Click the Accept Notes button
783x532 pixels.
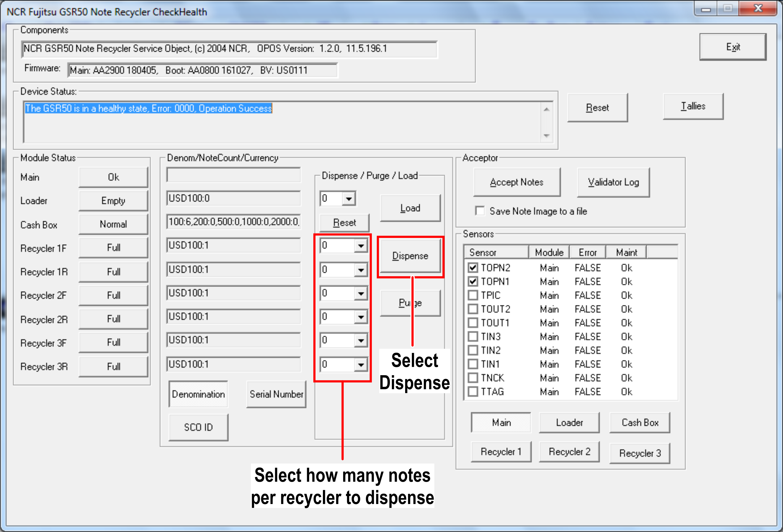pos(517,182)
